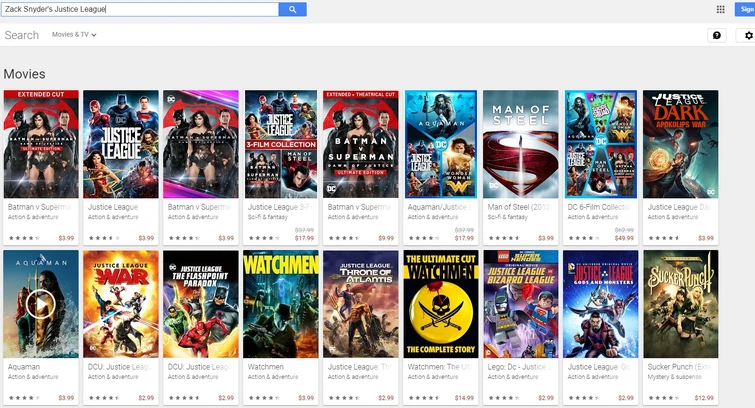Viewport: 755px width, 408px height.
Task: Open Justice League 3-Film Collection title link
Action: click(x=278, y=207)
